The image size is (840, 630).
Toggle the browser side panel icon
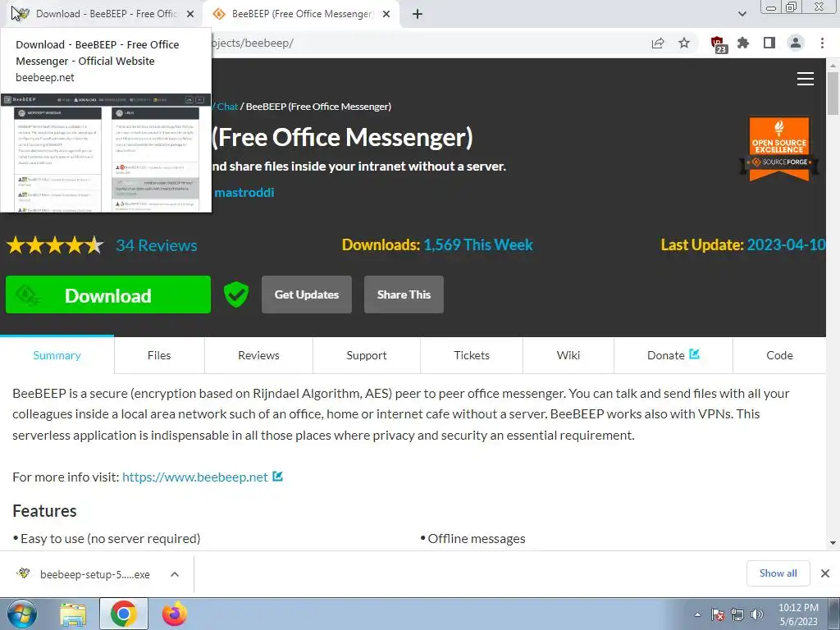(x=769, y=43)
